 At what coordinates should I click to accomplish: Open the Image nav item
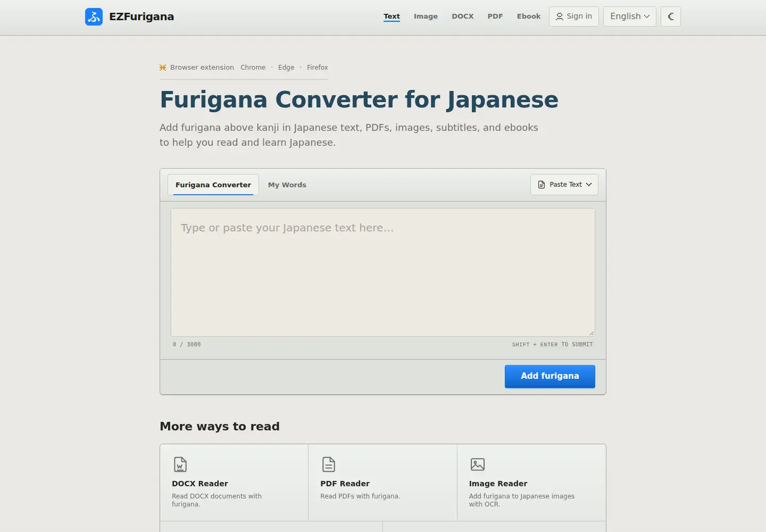[426, 16]
